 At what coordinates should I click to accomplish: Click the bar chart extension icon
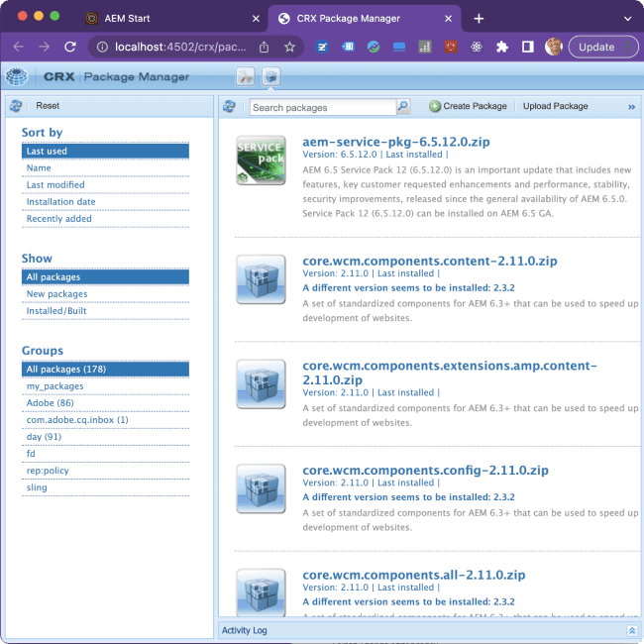[425, 48]
